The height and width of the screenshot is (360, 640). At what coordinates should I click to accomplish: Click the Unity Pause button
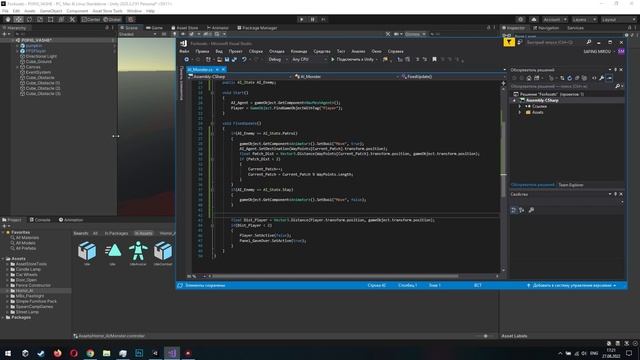(x=313, y=19)
